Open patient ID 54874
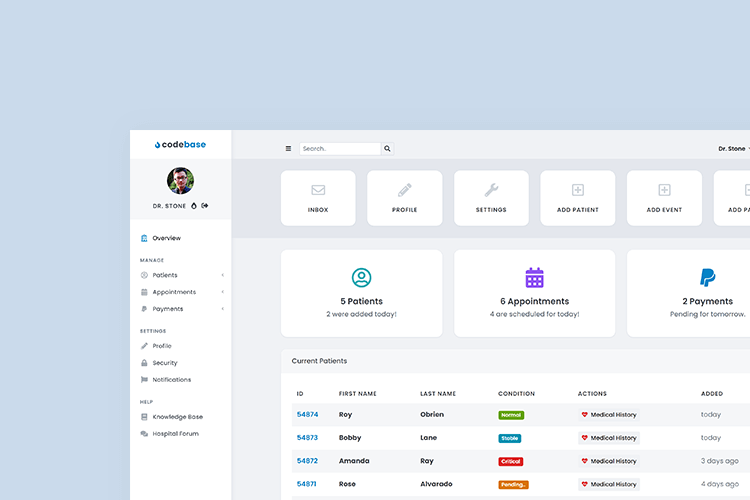Viewport: 750px width, 500px height. (308, 414)
